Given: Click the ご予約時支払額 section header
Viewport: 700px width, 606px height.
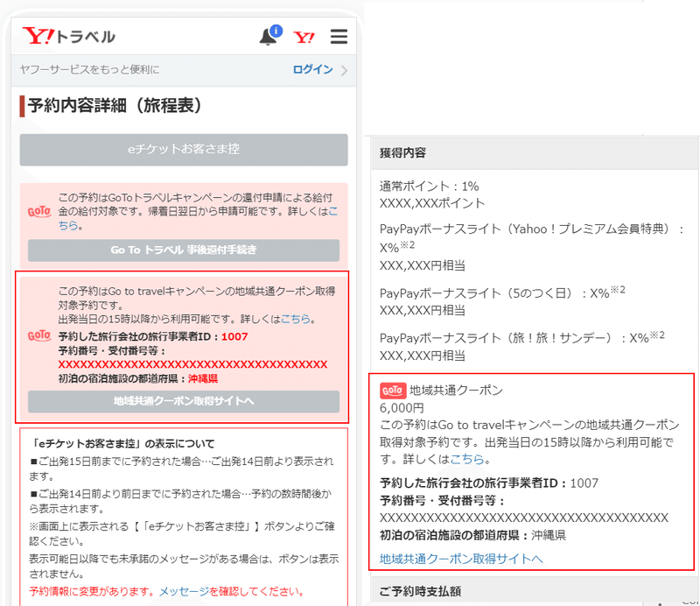Looking at the screenshot, I should point(534,591).
